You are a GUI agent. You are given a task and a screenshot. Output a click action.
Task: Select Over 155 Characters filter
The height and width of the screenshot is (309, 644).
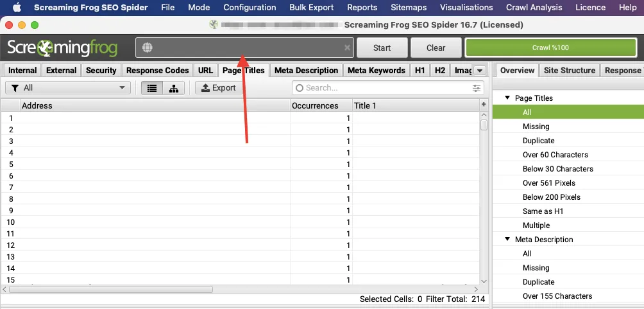557,296
